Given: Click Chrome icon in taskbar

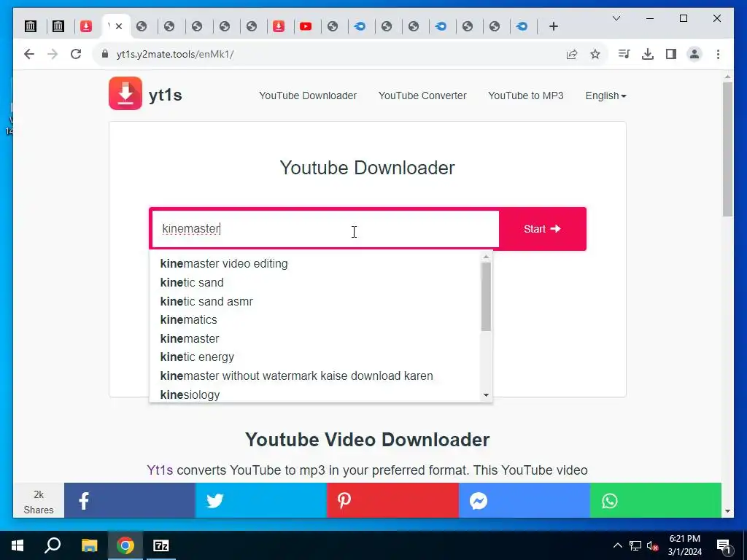Looking at the screenshot, I should (x=125, y=545).
